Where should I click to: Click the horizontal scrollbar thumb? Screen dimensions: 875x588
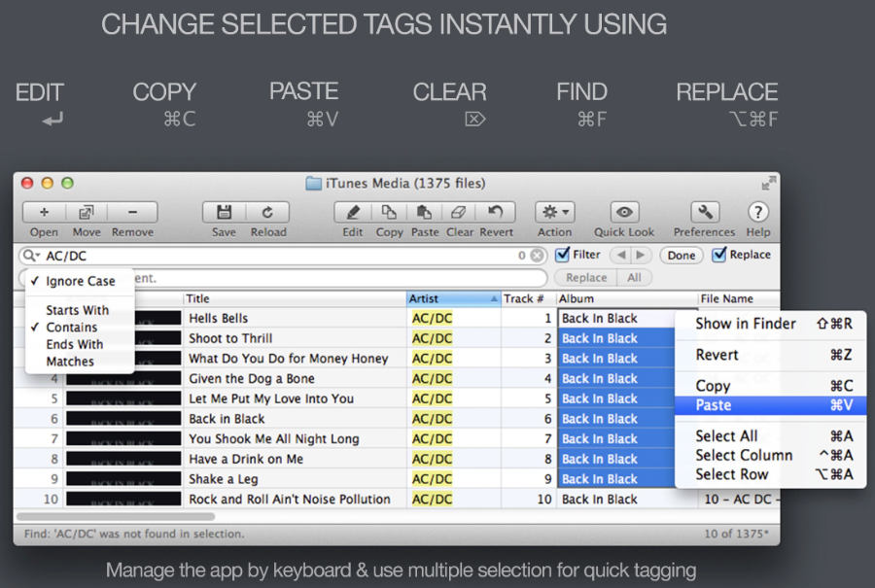pos(116,517)
